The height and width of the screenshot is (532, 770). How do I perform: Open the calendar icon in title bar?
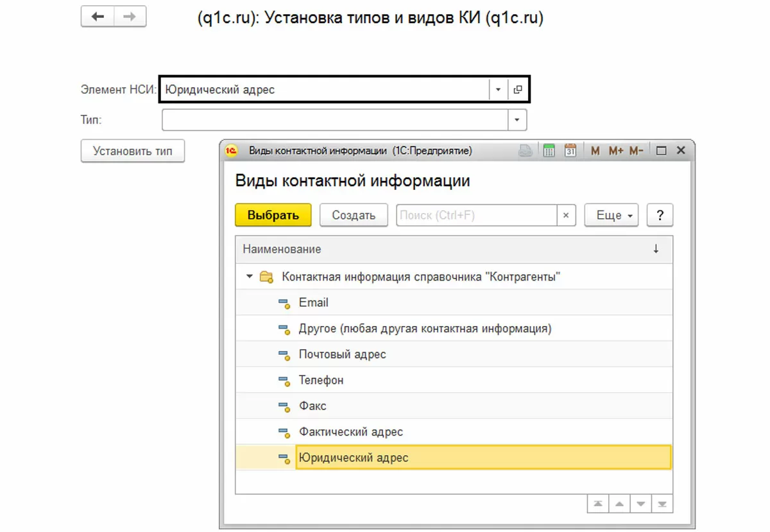[570, 151]
